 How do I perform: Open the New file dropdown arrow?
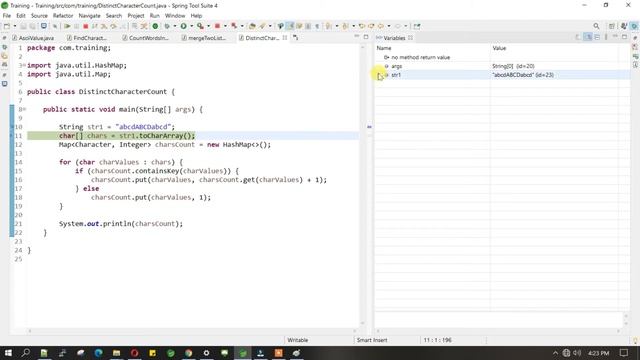(15, 26)
